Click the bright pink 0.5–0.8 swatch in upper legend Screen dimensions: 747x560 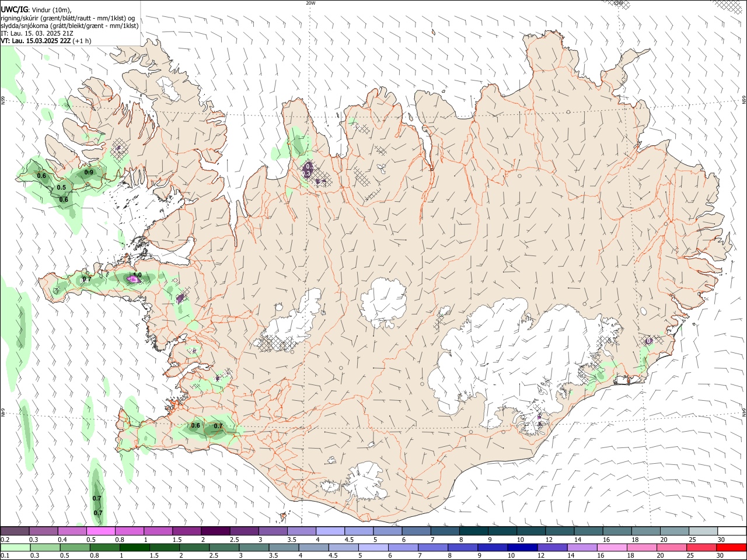click(100, 531)
